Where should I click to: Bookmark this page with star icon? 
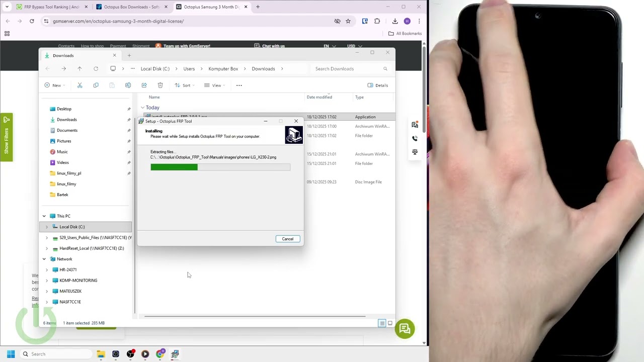(x=348, y=21)
